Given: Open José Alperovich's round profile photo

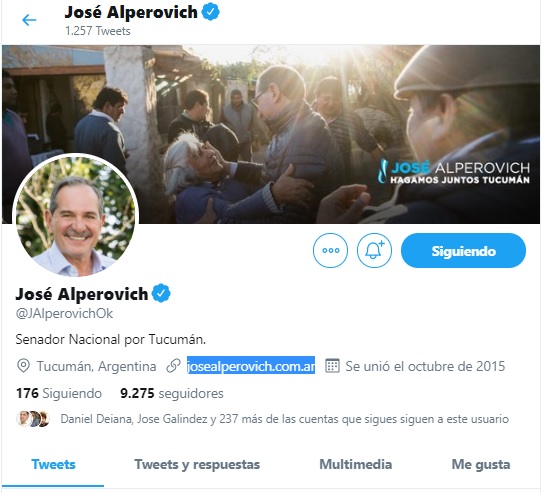Looking at the screenshot, I should (75, 215).
